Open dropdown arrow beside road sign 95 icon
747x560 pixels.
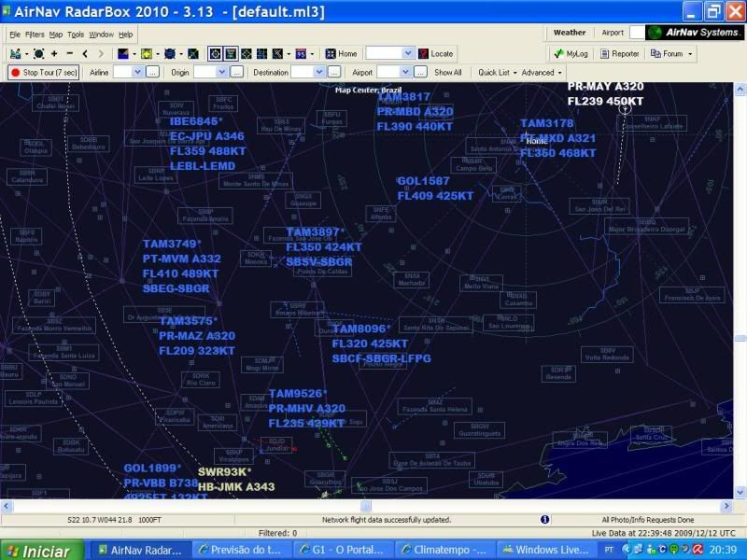pos(312,54)
